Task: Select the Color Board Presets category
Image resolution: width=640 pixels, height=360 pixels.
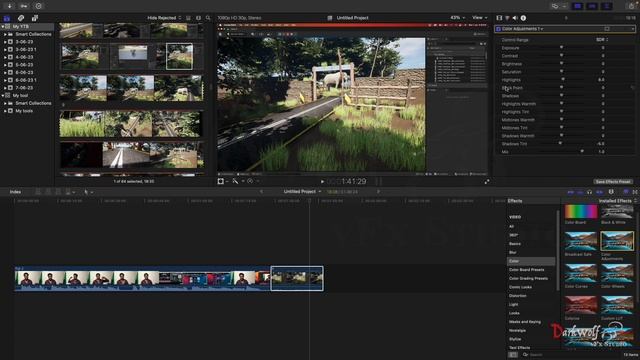Action: click(x=527, y=270)
